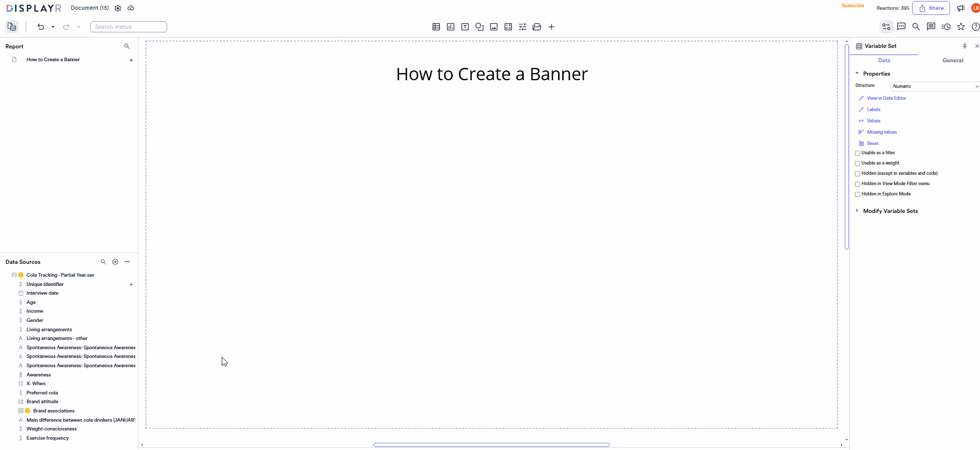The width and height of the screenshot is (980, 450).
Task: Click plus next to Unique Identifier
Action: click(x=131, y=284)
